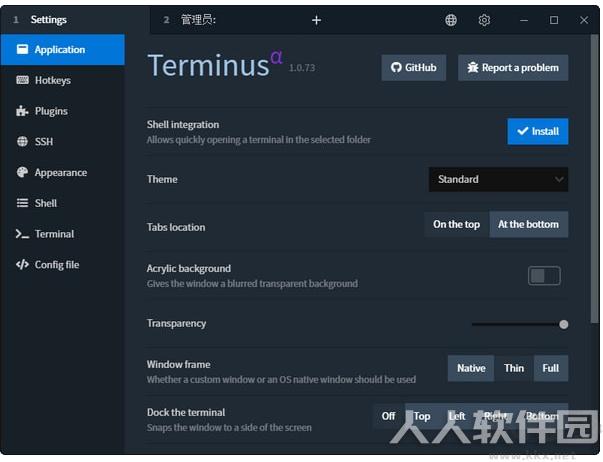The image size is (603, 462).
Task: Switch to the Settings tab
Action: (75, 20)
